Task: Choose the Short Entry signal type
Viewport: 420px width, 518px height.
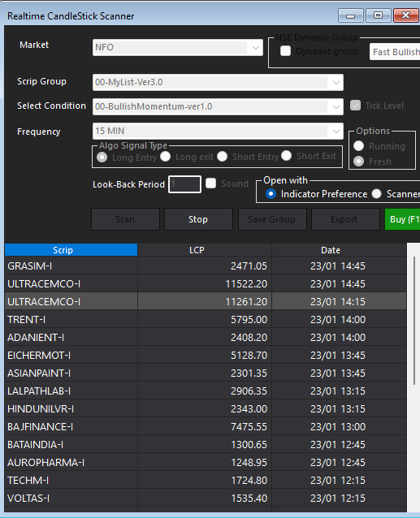Action: coord(223,156)
